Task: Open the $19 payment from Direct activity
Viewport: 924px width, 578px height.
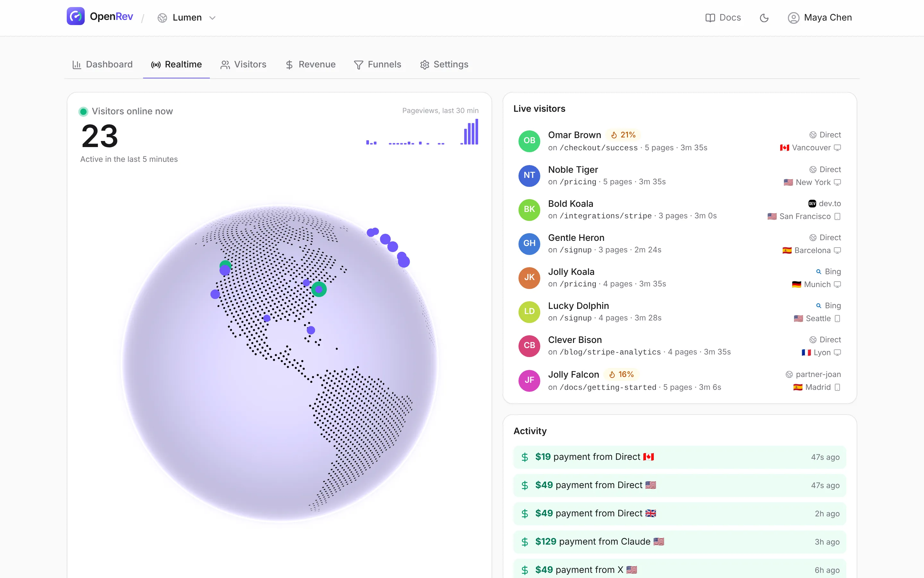Action: coord(680,457)
